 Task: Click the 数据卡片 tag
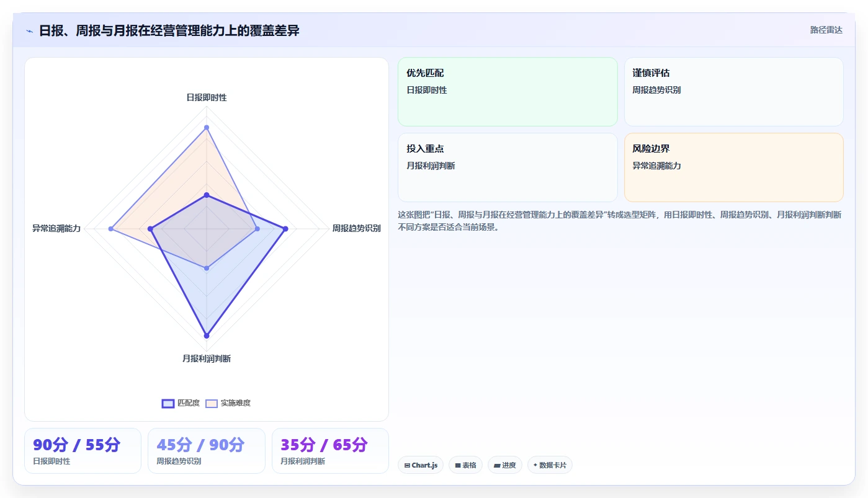click(x=550, y=465)
